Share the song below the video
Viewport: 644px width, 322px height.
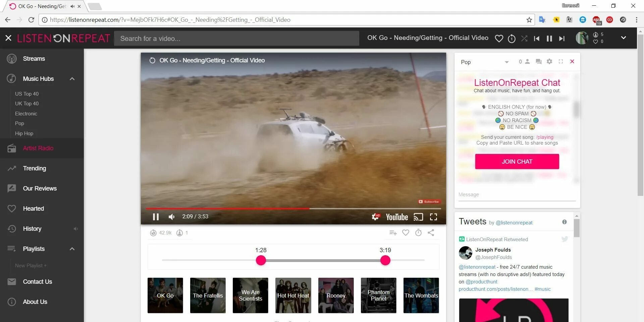(x=431, y=233)
